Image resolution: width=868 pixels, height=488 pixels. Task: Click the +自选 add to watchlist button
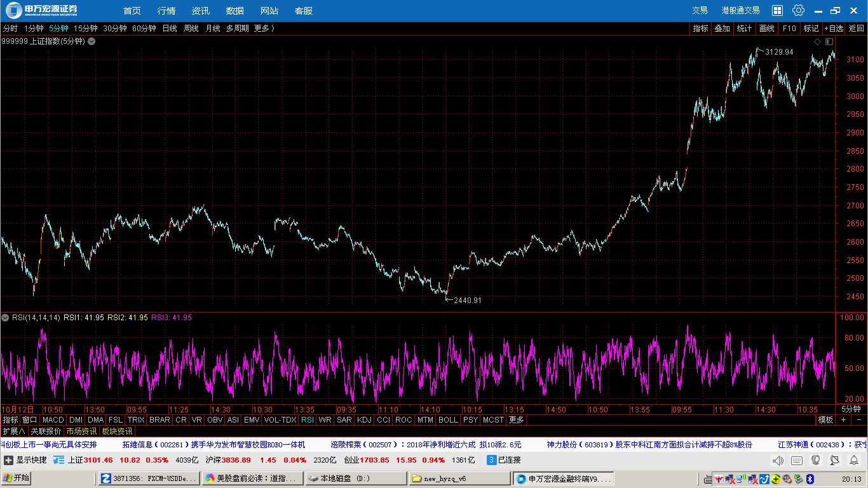(834, 29)
